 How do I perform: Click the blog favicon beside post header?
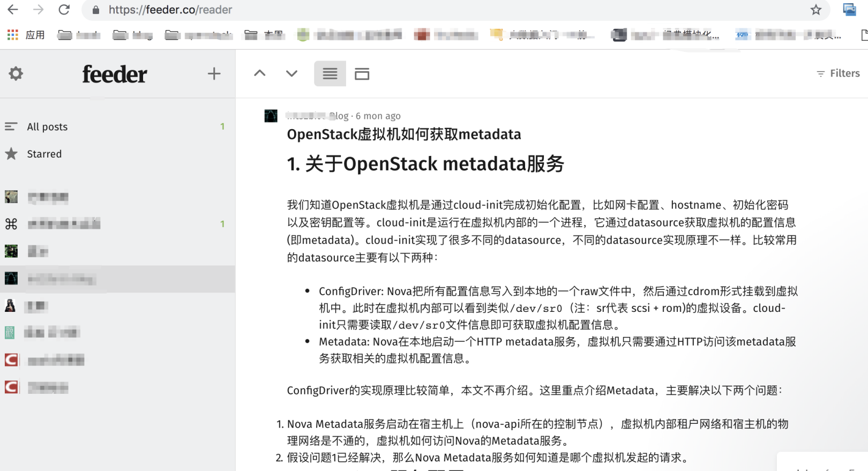271,116
